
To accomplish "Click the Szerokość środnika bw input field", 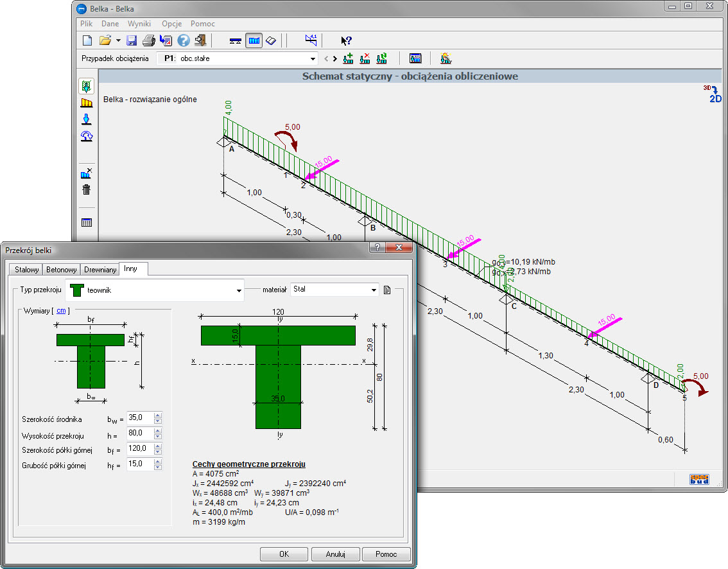I will click(140, 419).
